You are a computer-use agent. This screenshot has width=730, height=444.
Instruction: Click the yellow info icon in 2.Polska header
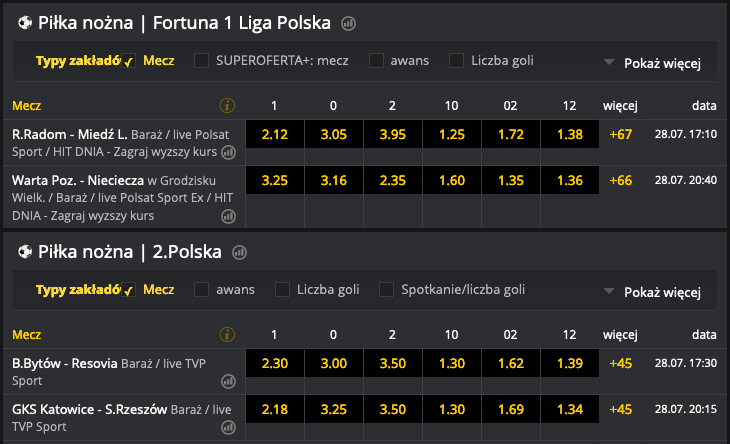227,335
